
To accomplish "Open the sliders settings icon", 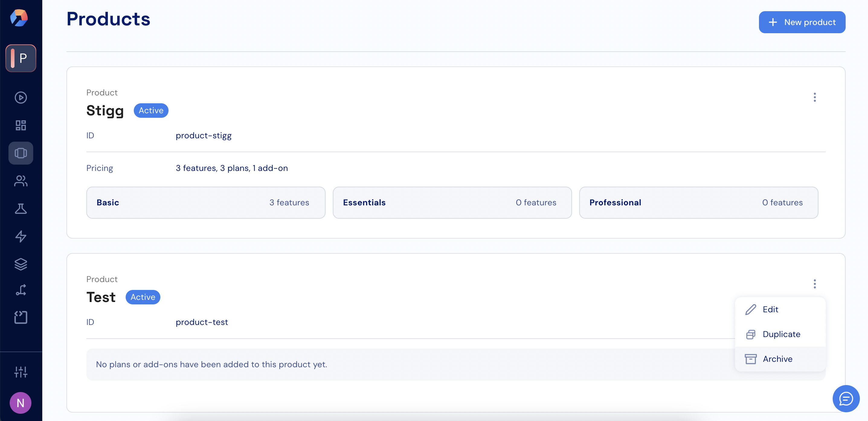I will coord(21,372).
